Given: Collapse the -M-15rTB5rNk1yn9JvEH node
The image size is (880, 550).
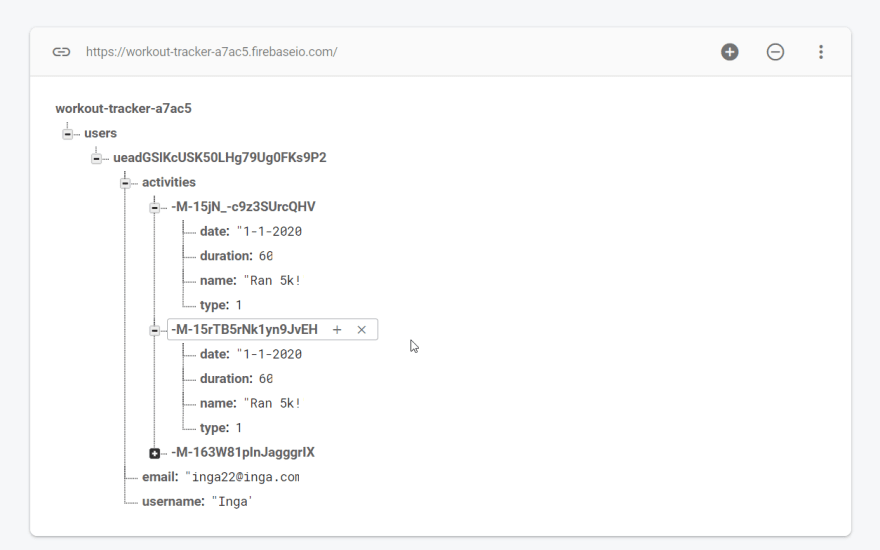Looking at the screenshot, I should coord(154,331).
